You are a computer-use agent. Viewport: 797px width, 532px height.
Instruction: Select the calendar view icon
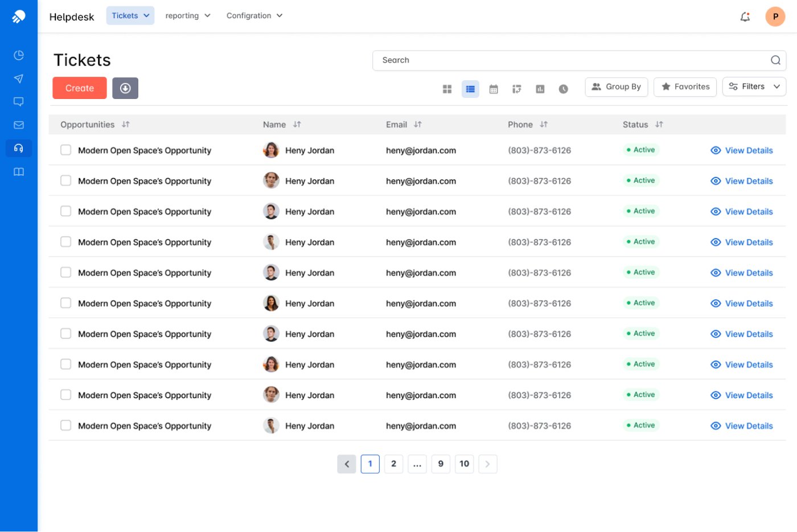point(494,89)
